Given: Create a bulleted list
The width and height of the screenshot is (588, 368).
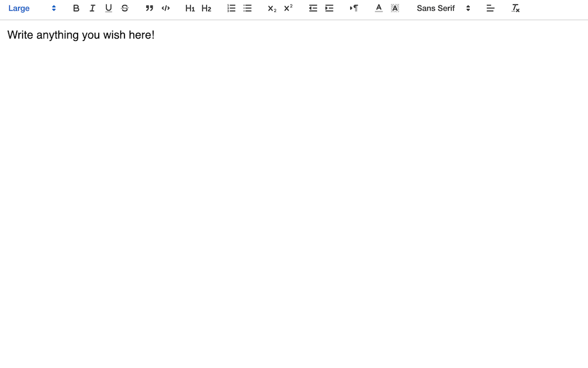Looking at the screenshot, I should click(248, 8).
